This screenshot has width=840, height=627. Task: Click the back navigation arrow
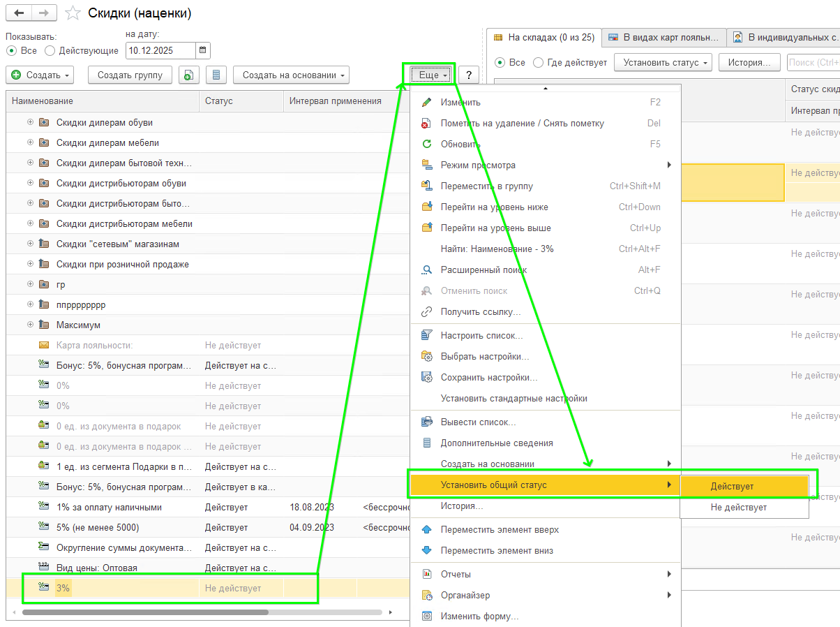(18, 13)
